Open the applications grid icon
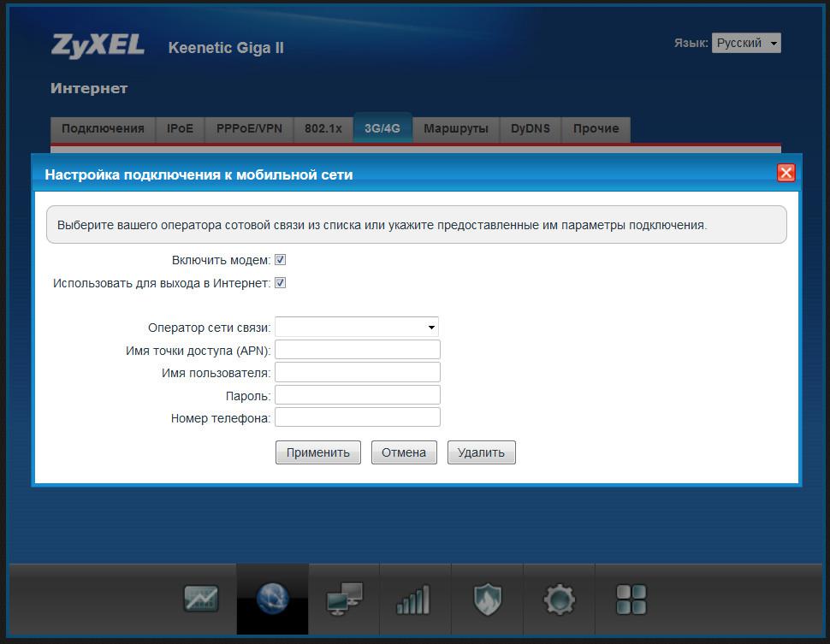Image resolution: width=830 pixels, height=644 pixels. (631, 599)
